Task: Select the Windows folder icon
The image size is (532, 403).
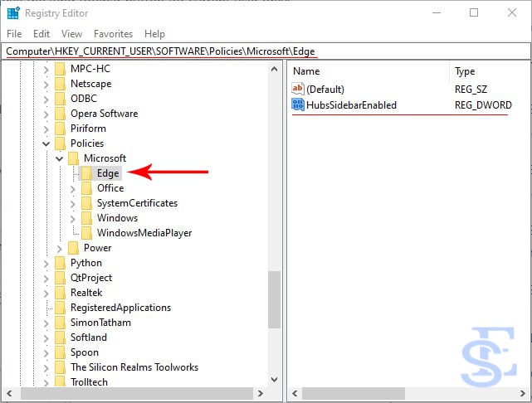Action: (x=86, y=218)
